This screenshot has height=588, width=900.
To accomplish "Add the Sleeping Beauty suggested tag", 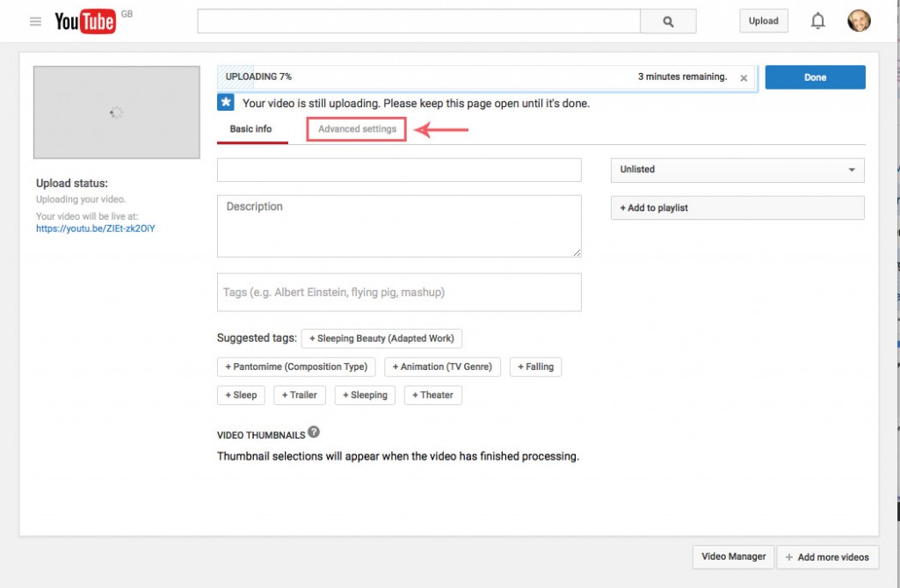I will (381, 338).
